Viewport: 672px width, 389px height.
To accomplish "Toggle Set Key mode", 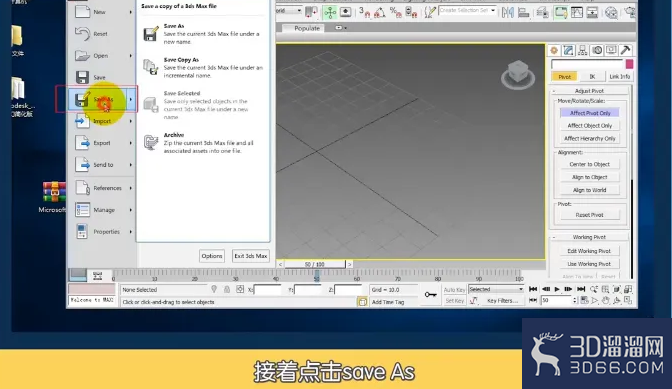I will point(454,301).
